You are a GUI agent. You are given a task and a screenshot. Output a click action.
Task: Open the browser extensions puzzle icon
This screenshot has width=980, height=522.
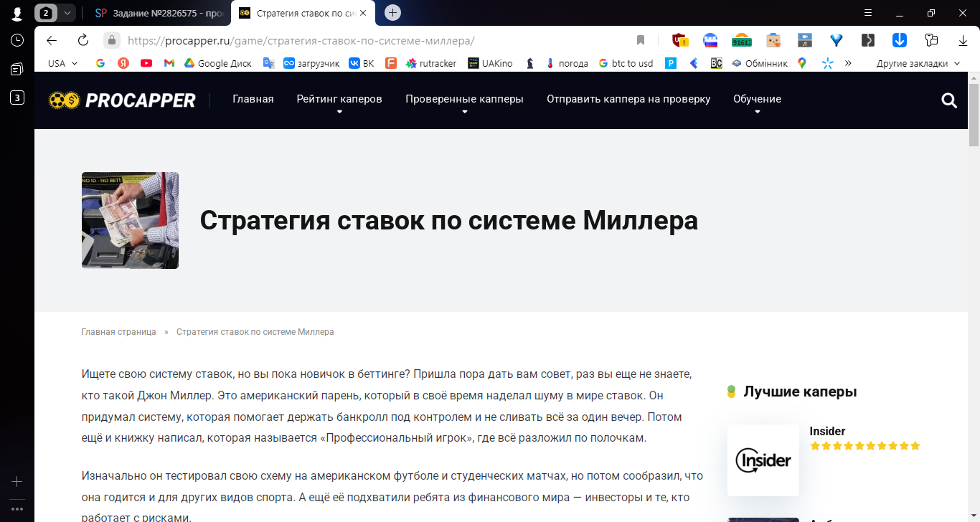(x=931, y=40)
